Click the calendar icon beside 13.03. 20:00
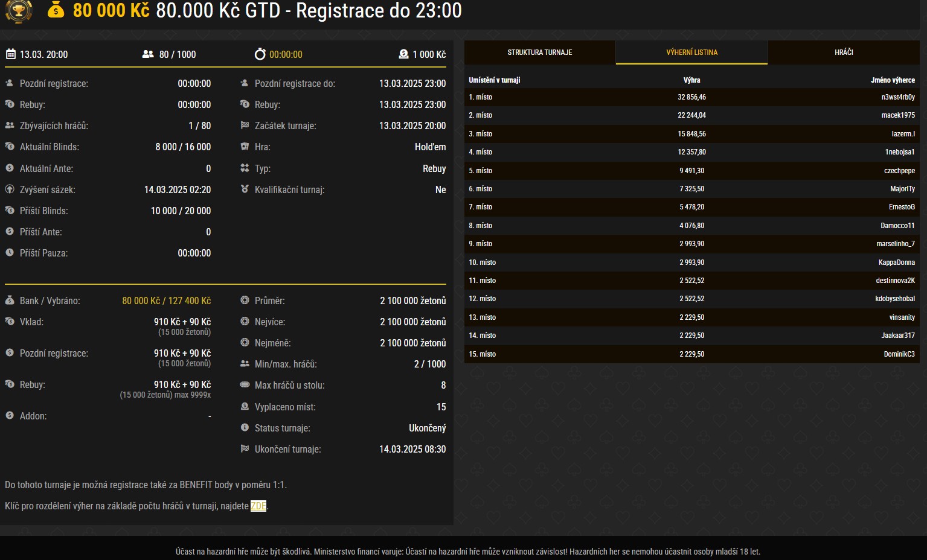The height and width of the screenshot is (560, 927). tap(10, 54)
